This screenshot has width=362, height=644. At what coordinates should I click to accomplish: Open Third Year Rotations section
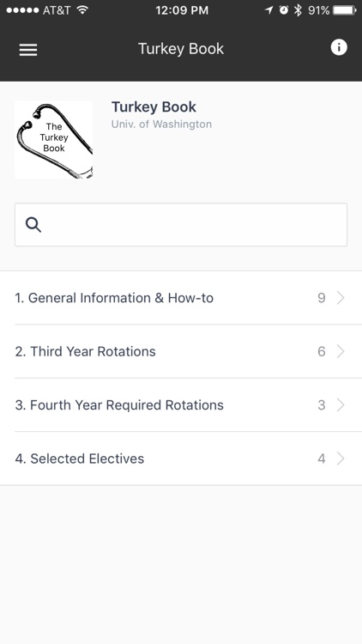181,351
